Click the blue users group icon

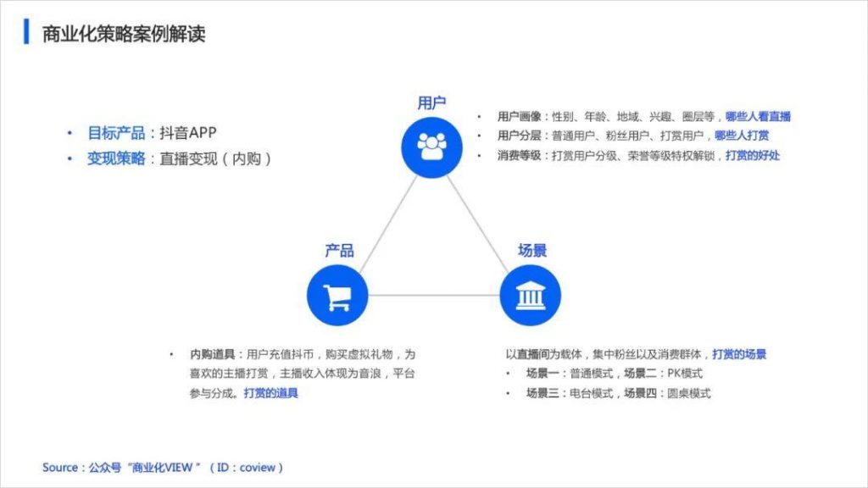[431, 147]
